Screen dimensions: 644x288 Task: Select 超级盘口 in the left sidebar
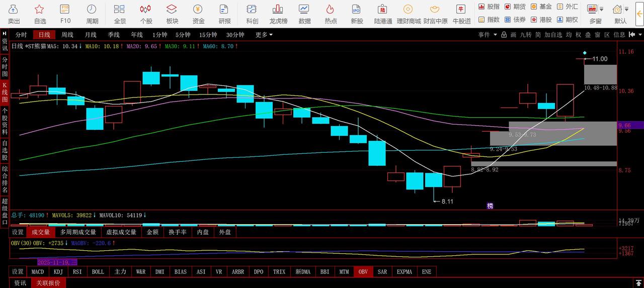5,212
